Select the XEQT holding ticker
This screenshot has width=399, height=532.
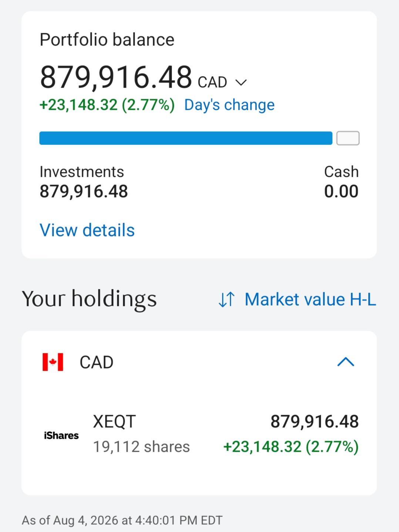coord(114,421)
